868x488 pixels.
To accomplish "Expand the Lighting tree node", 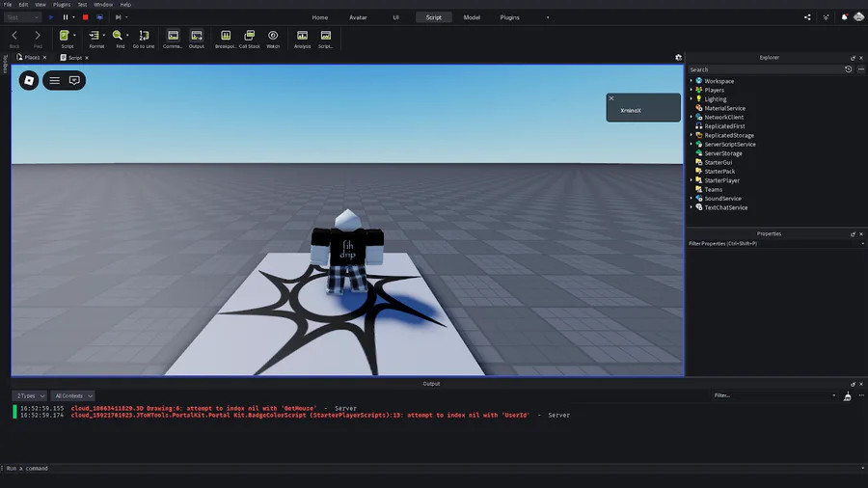I will click(691, 99).
